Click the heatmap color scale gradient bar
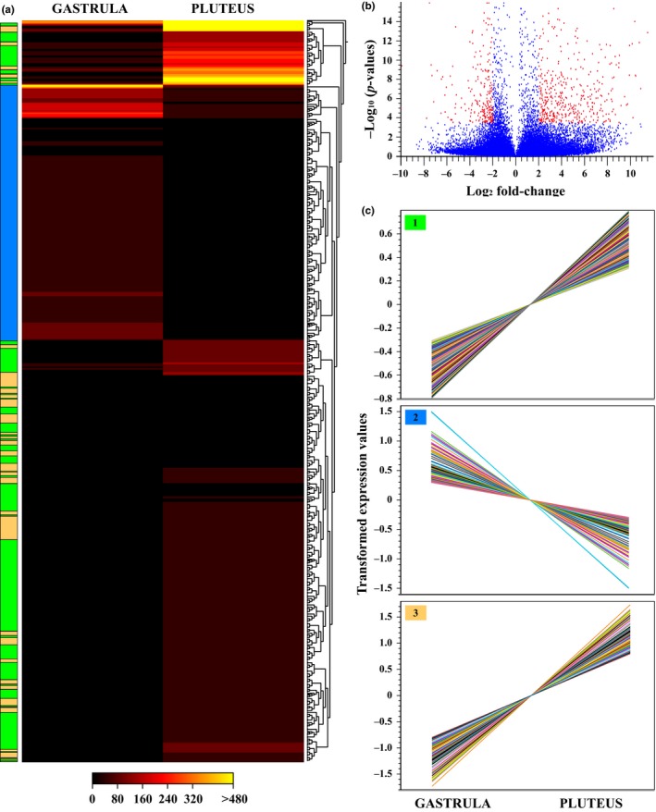 [x=162, y=778]
